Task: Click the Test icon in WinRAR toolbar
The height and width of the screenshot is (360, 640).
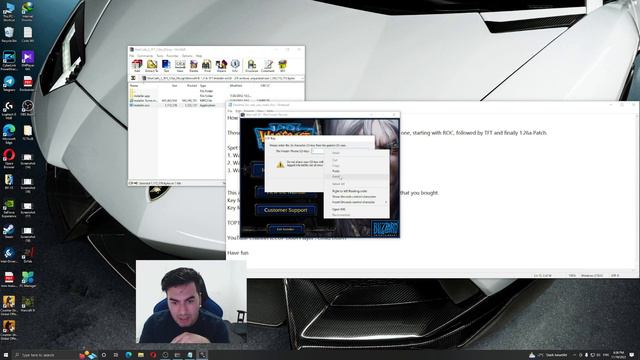Action: click(x=166, y=66)
